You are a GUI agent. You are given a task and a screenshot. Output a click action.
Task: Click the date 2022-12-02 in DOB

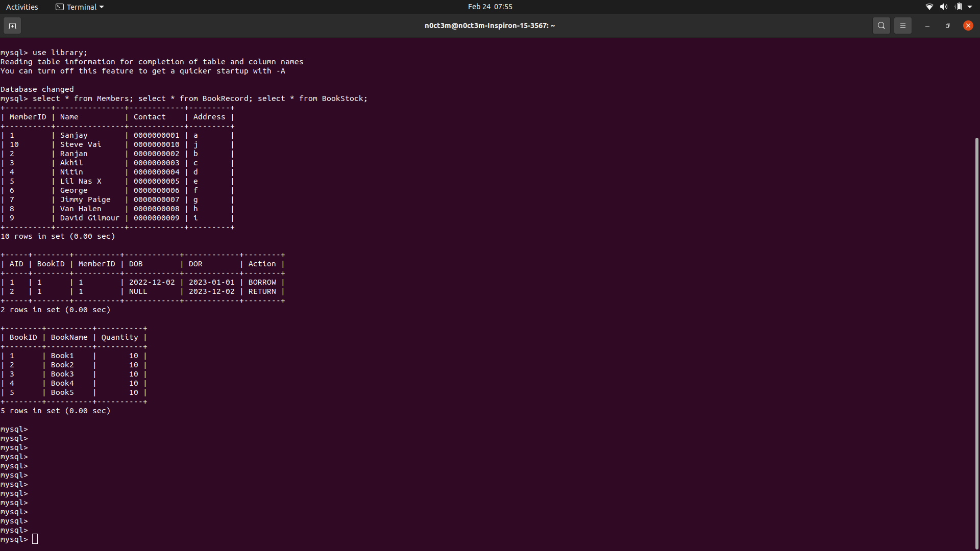tap(152, 282)
